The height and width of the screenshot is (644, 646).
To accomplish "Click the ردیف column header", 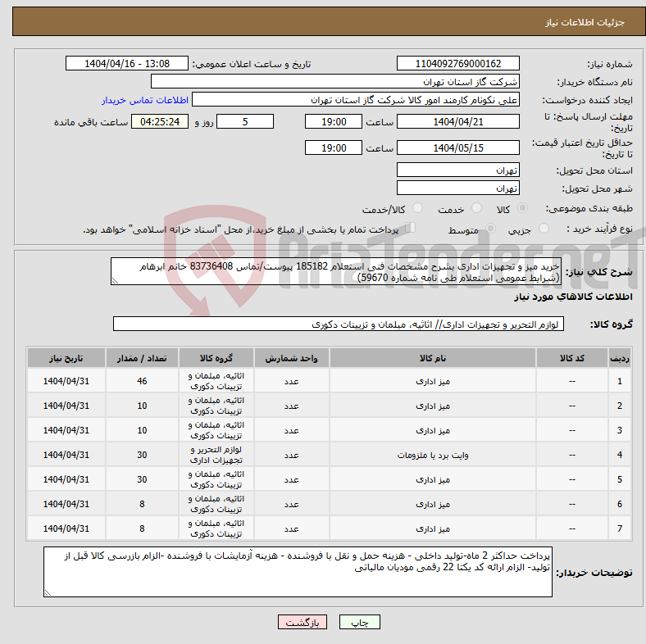I will pos(619,358).
